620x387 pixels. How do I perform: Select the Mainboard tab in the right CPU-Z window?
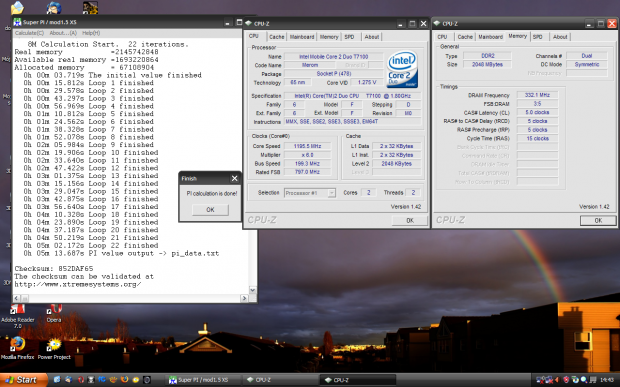tap(490, 37)
